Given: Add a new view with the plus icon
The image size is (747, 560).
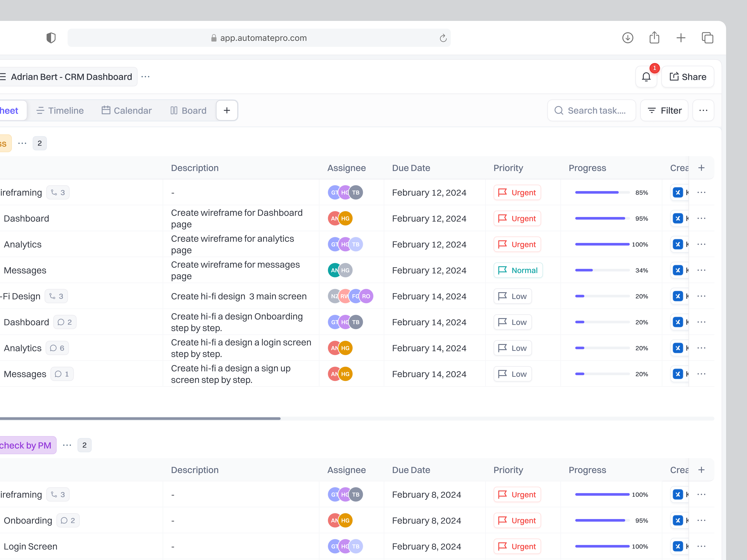Looking at the screenshot, I should (x=227, y=110).
